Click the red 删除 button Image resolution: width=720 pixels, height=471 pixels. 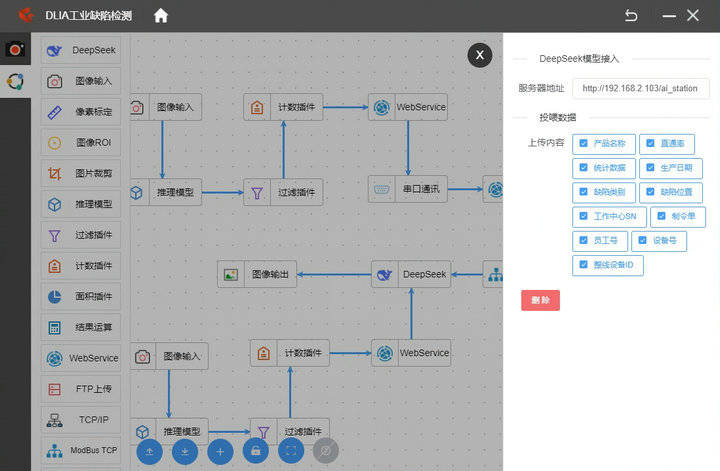[x=540, y=300]
